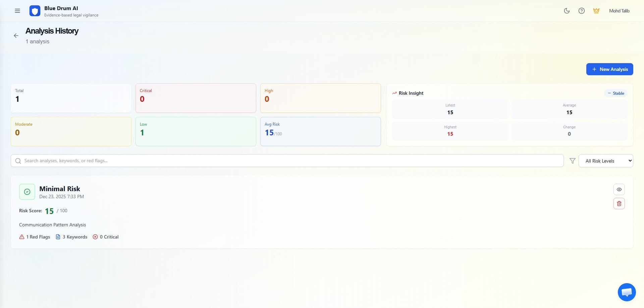This screenshot has height=308, width=644.
Task: Click the 1 Red Flags warning indicator
Action: coord(35,237)
